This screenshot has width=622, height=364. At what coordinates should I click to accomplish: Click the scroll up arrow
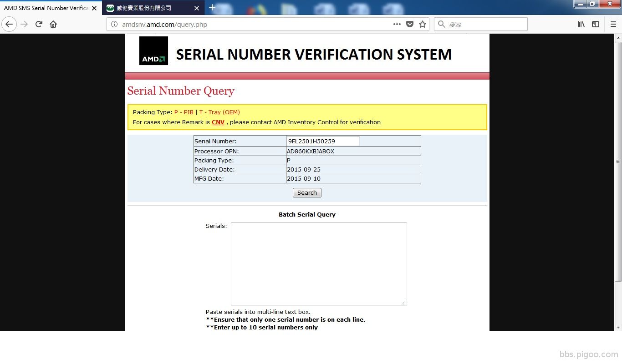pos(618,37)
